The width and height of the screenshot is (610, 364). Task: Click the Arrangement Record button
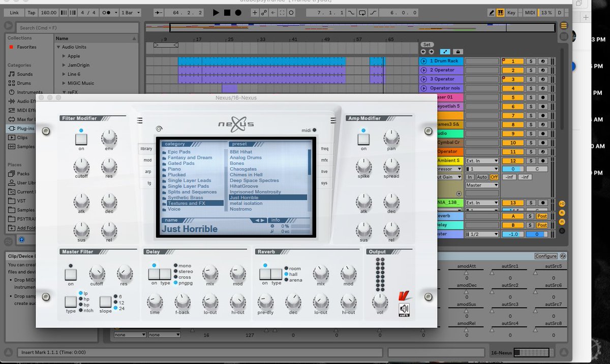(238, 12)
